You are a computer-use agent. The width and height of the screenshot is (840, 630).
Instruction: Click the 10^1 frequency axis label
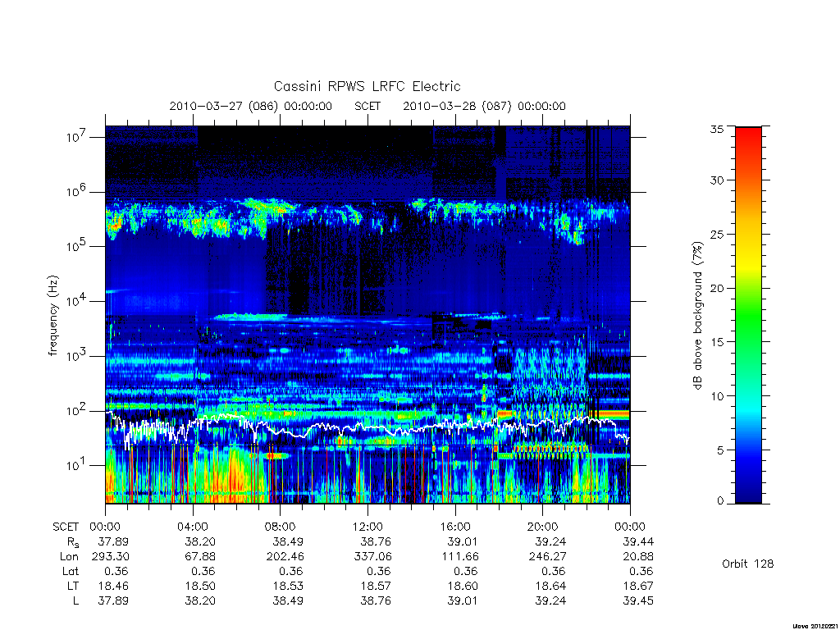pyautogui.click(x=75, y=464)
